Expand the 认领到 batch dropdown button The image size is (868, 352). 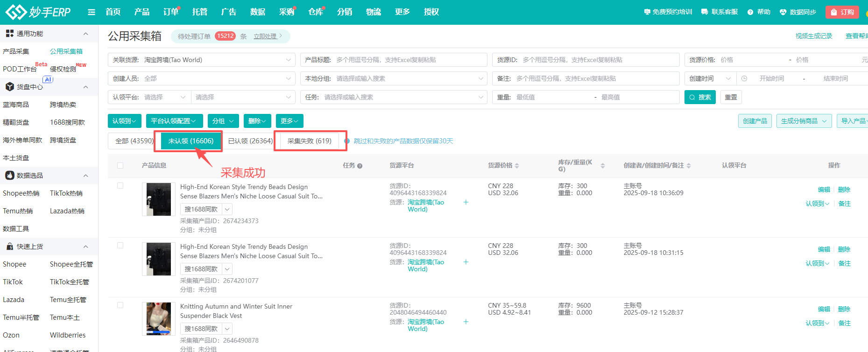click(x=124, y=121)
